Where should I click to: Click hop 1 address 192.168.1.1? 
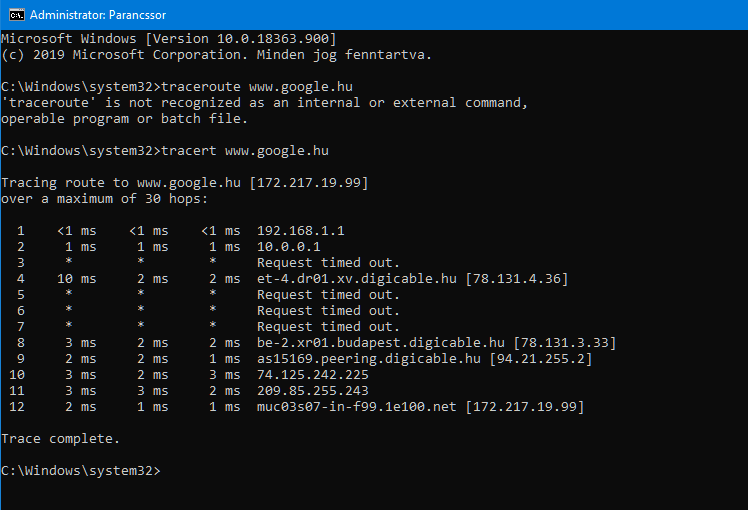point(301,230)
